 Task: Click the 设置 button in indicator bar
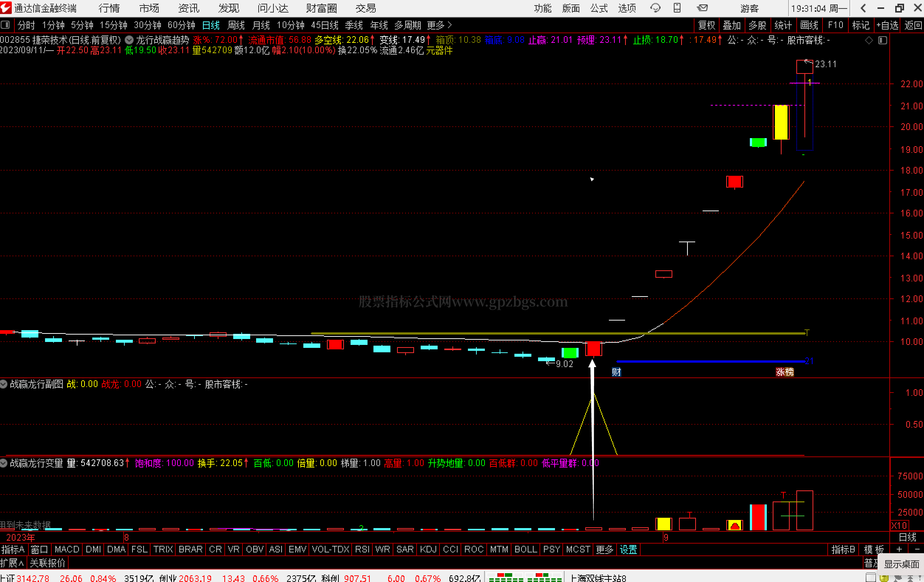pyautogui.click(x=628, y=550)
